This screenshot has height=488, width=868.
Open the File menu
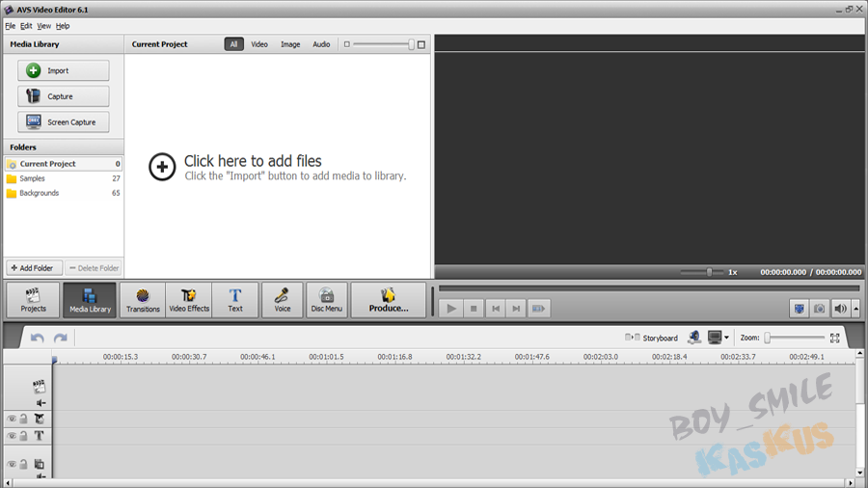(x=11, y=26)
